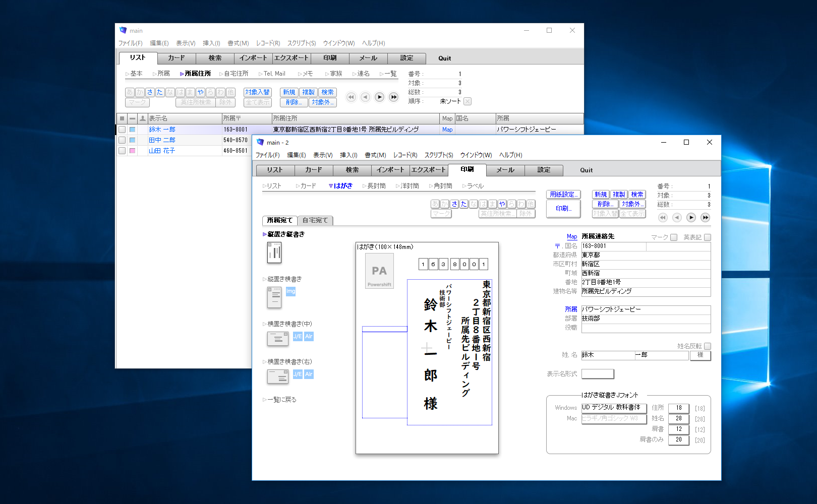The height and width of the screenshot is (504, 817).
Task: Expand the 縦置き横書き layout section
Action: click(282, 279)
